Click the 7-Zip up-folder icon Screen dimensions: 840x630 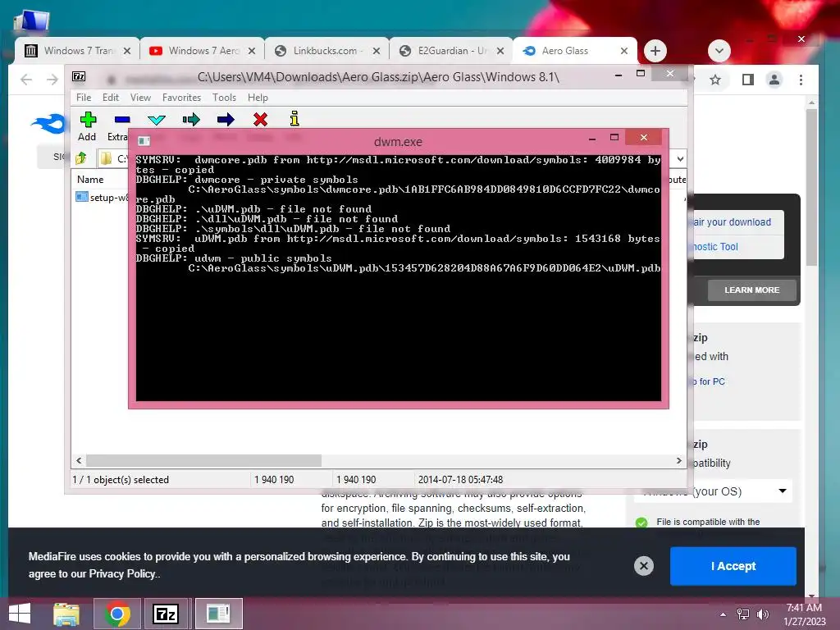point(81,158)
